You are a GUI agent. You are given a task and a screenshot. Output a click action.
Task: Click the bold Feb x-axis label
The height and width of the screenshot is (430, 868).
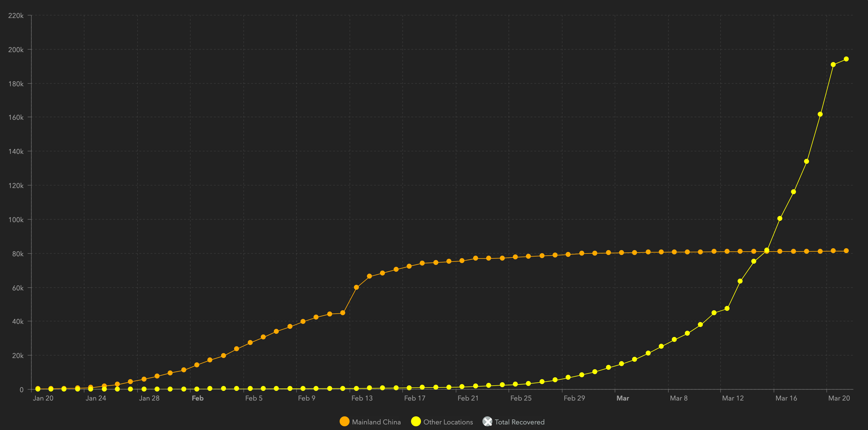pyautogui.click(x=197, y=398)
